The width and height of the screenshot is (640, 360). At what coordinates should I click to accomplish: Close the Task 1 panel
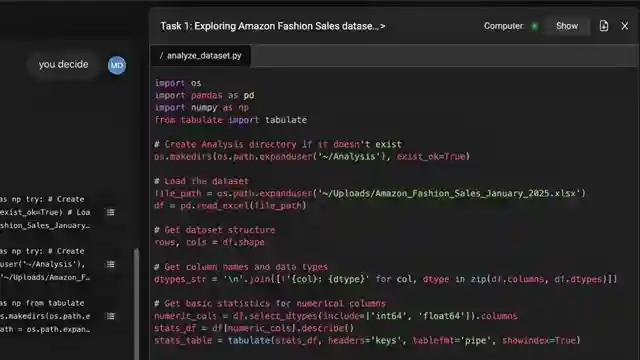624,26
